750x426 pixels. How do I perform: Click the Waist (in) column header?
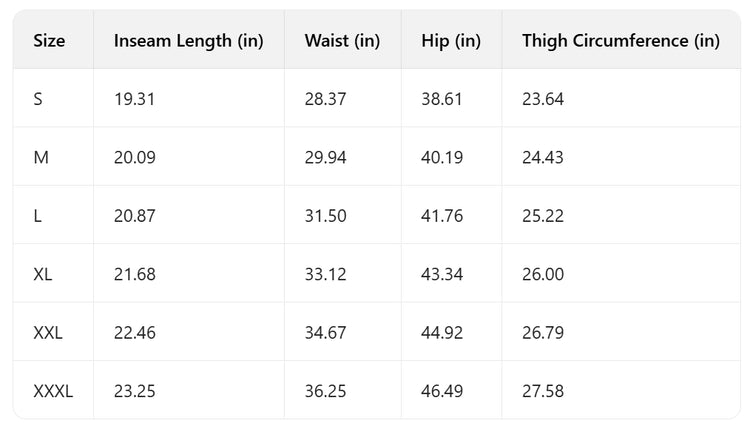342,41
